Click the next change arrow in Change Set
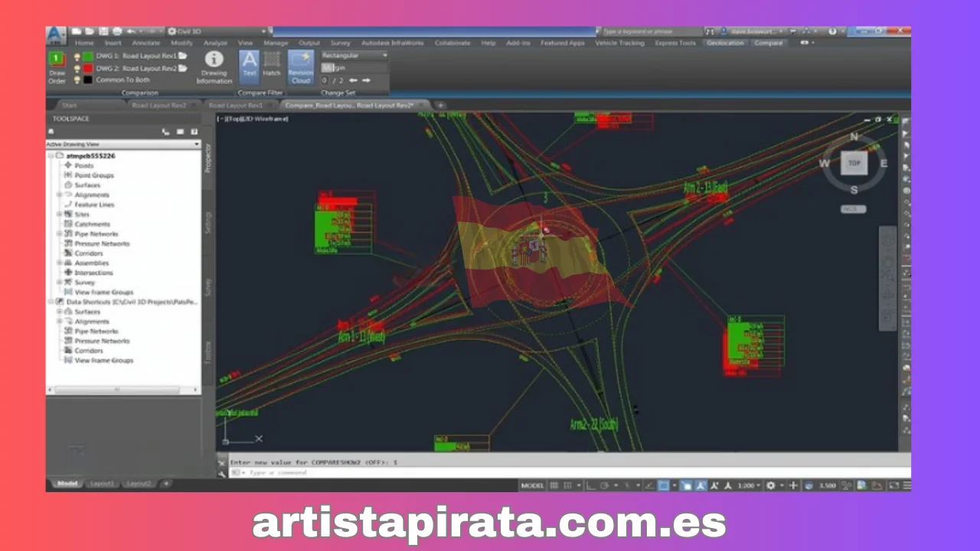Screen dimensions: 980x551 pos(366,80)
